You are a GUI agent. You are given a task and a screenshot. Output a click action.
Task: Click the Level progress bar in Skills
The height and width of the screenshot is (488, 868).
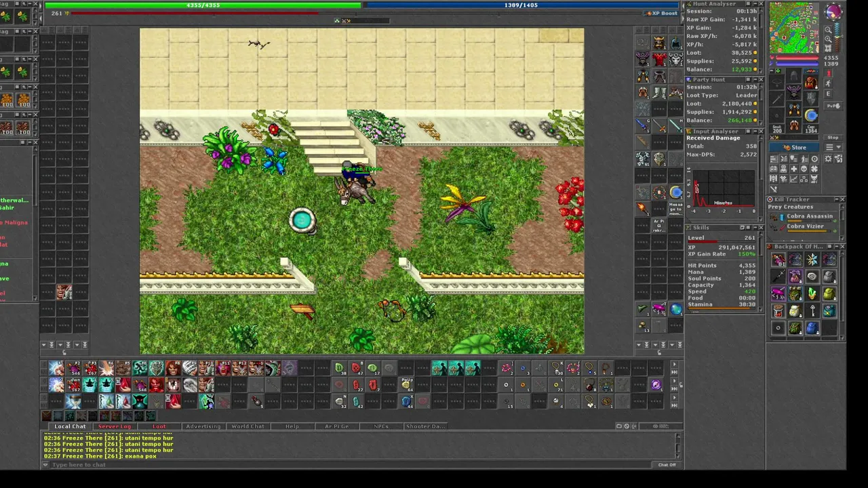click(722, 243)
